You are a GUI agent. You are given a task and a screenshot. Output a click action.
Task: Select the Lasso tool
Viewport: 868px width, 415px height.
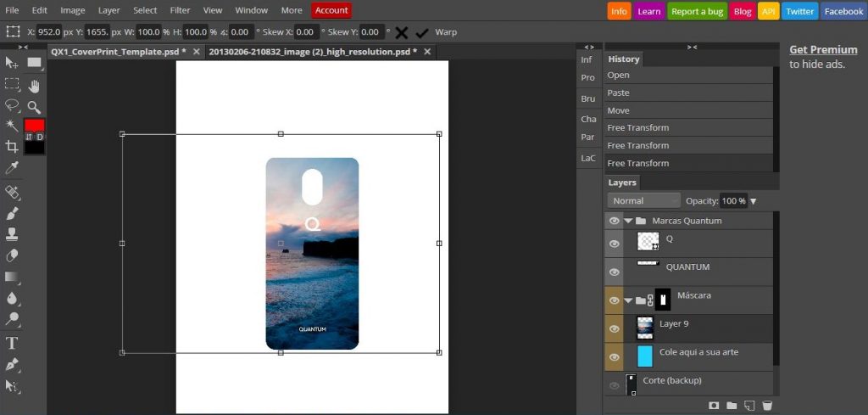[x=12, y=104]
